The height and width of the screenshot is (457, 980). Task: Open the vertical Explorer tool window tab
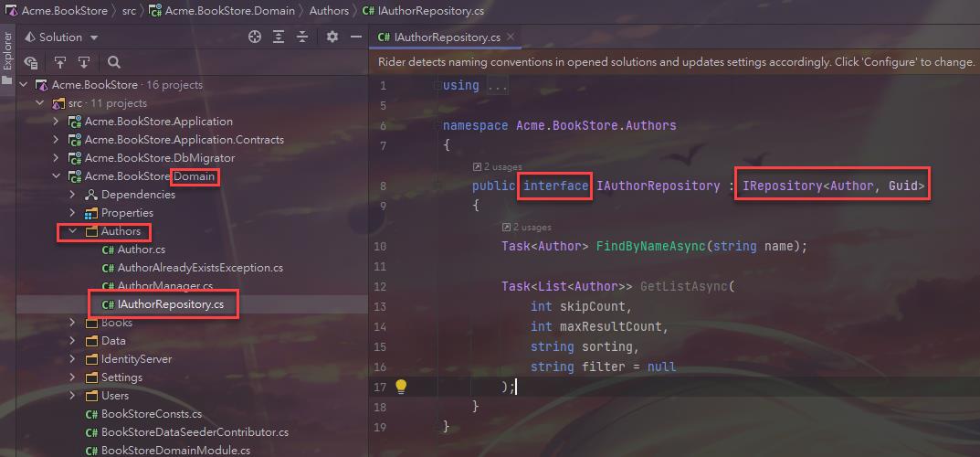[x=7, y=53]
